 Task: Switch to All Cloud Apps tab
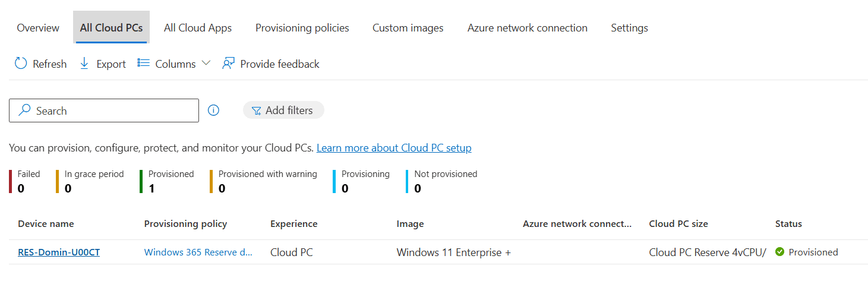(x=198, y=28)
